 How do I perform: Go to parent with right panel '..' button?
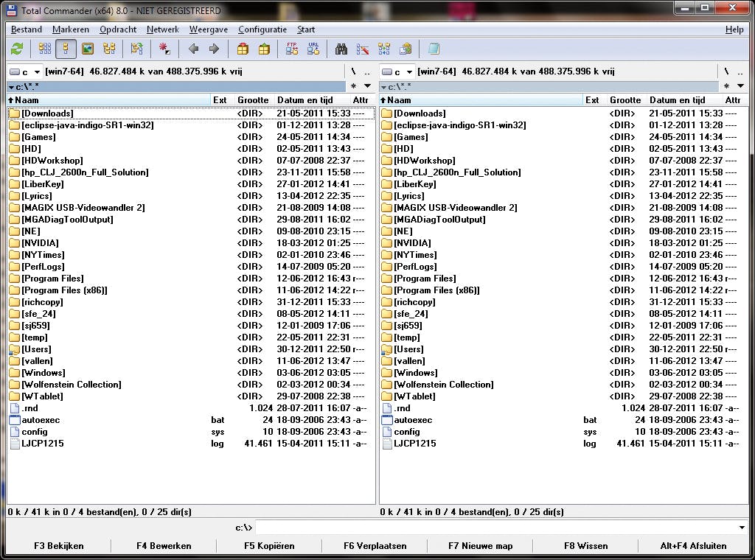(x=740, y=71)
